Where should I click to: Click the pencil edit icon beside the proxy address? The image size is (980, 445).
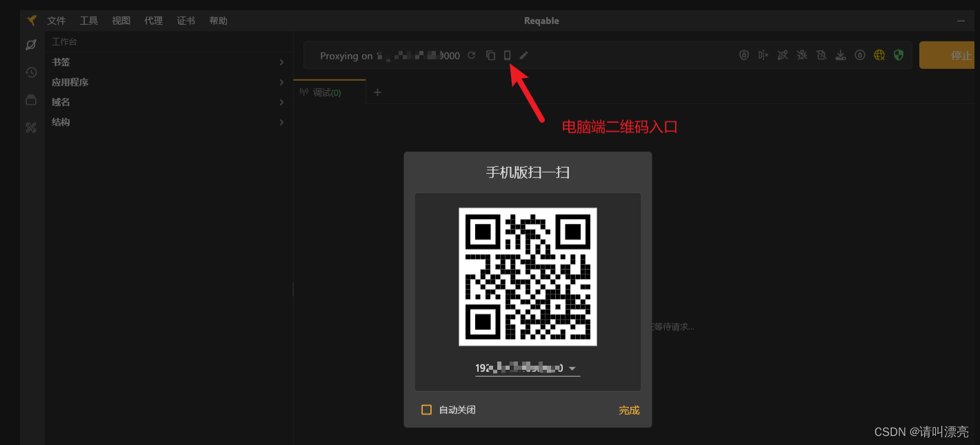523,55
